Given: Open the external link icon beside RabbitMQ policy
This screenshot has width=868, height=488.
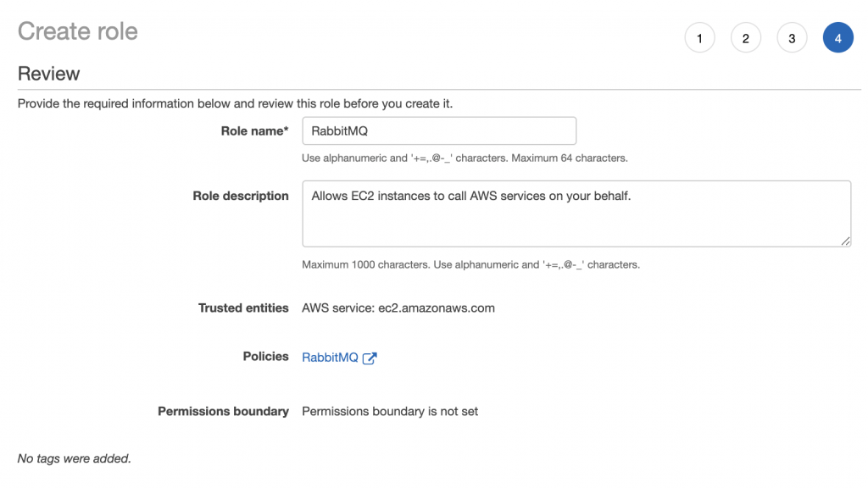Looking at the screenshot, I should (370, 358).
